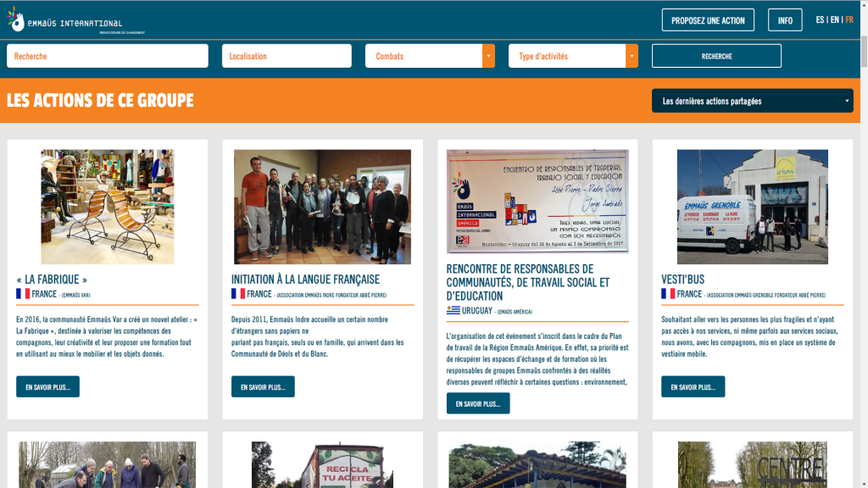
Task: Expand the Type d'activités dropdown arrow
Action: pyautogui.click(x=632, y=56)
